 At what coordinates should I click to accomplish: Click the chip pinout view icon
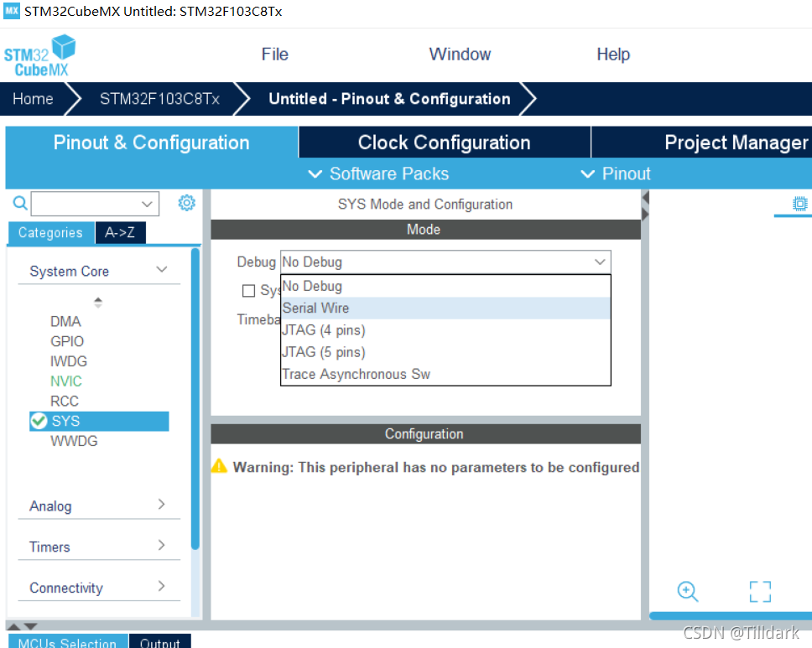[x=800, y=204]
